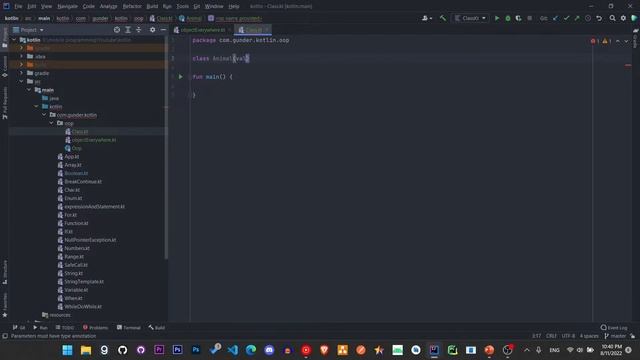Open the Refactor menu

point(132,6)
